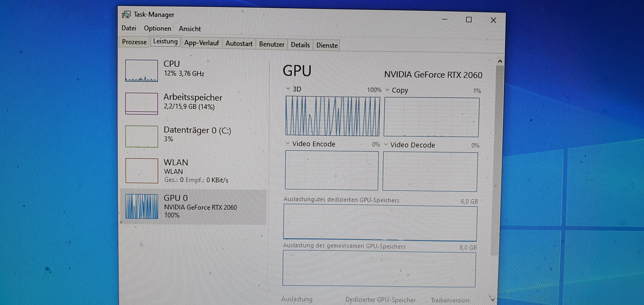Screen dimensions: 644x305
Task: Switch to the App-Verlauf tab
Action: (x=201, y=43)
